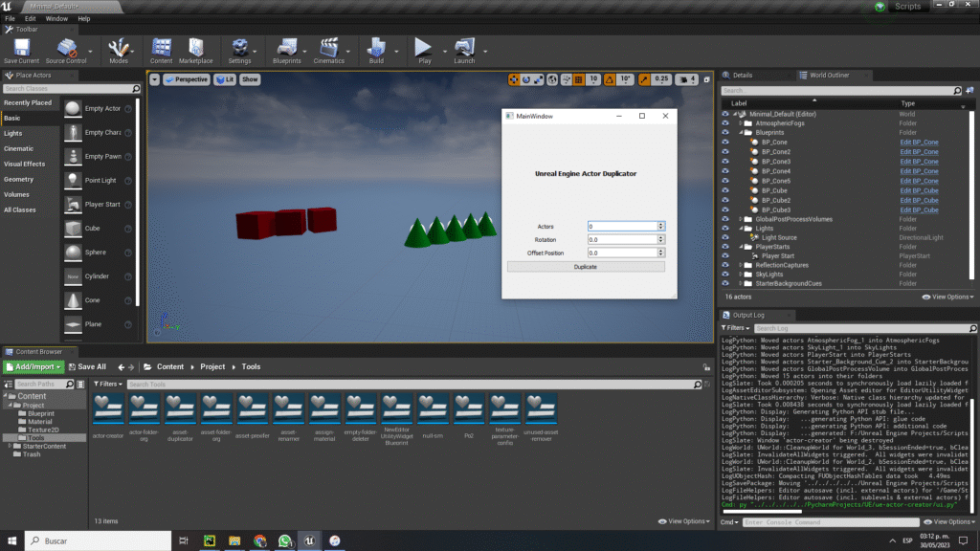
Task: Expand the SkyLights folder in outliner
Action: coord(742,275)
